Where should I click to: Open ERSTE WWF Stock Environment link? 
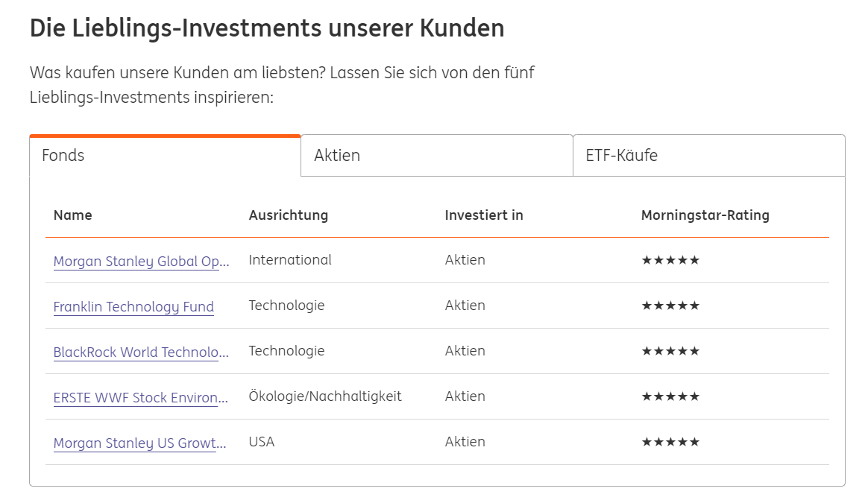140,398
